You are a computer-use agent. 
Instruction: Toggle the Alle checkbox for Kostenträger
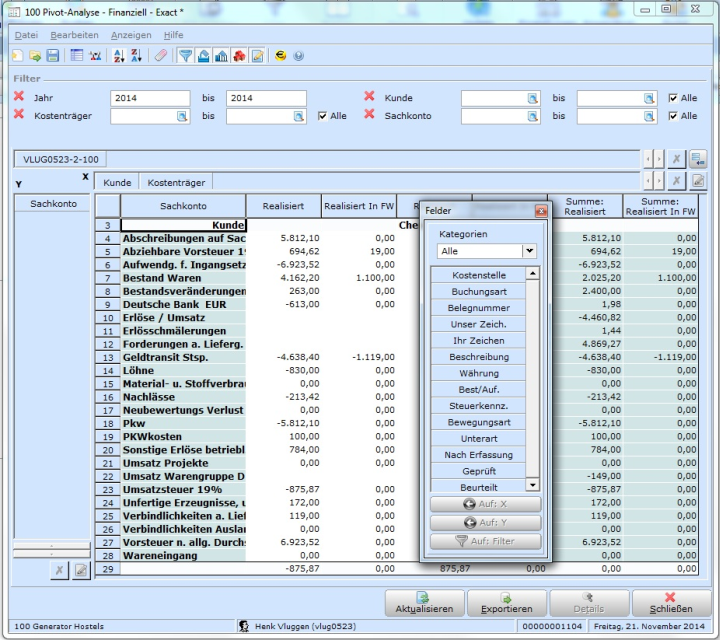tap(322, 116)
